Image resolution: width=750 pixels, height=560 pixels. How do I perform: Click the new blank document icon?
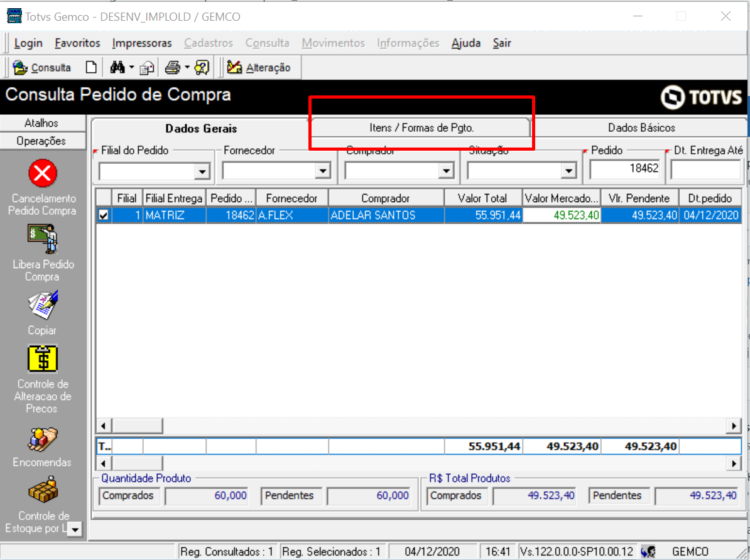point(91,67)
